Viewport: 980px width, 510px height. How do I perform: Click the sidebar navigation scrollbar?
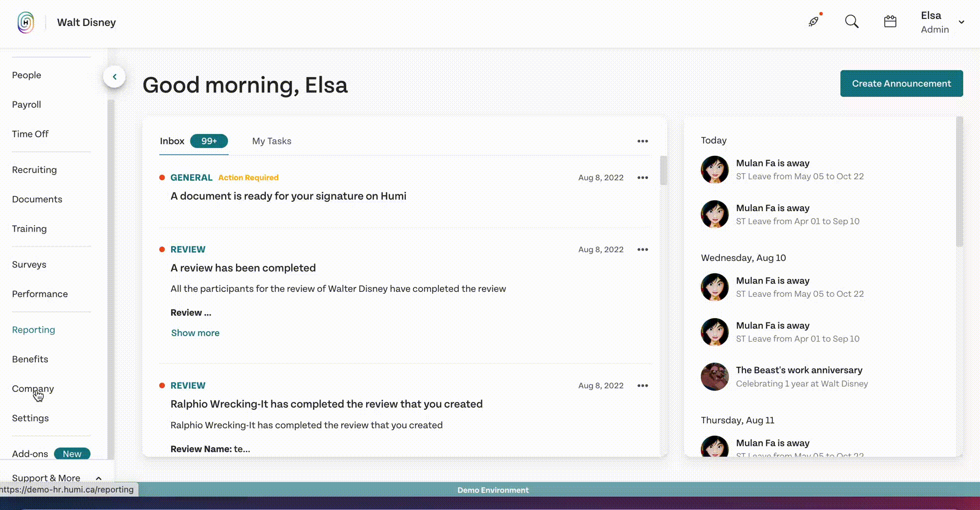pyautogui.click(x=111, y=279)
